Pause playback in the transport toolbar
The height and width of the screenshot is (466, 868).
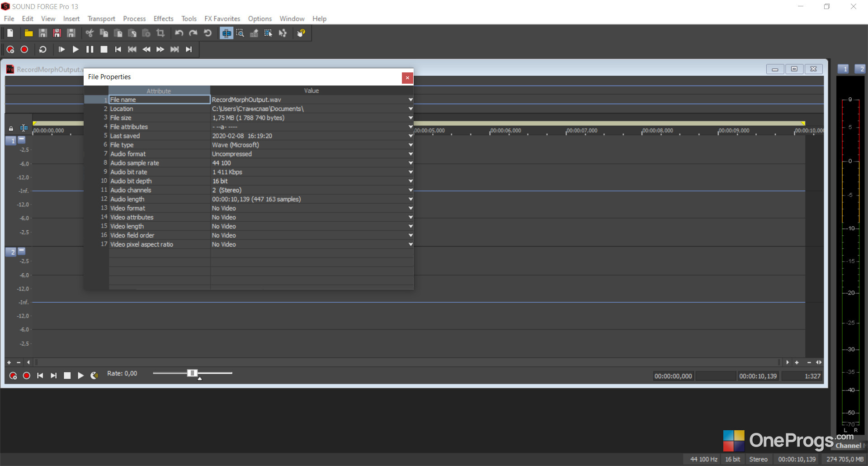(x=90, y=49)
